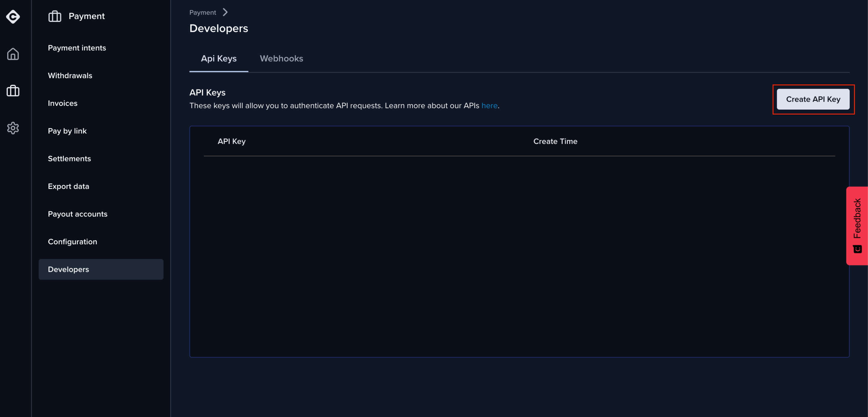The width and height of the screenshot is (868, 417).
Task: Select the Api Keys tab
Action: click(219, 59)
